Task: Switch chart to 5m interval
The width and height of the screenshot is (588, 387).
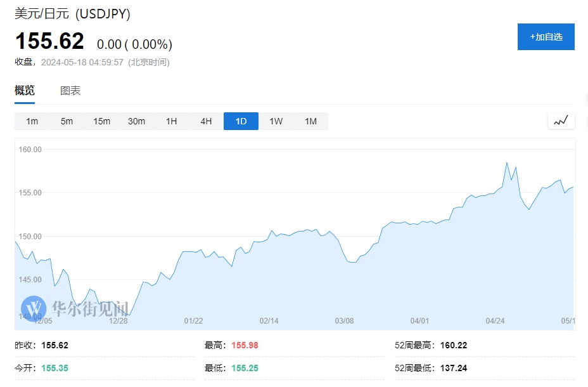Action: [x=67, y=121]
